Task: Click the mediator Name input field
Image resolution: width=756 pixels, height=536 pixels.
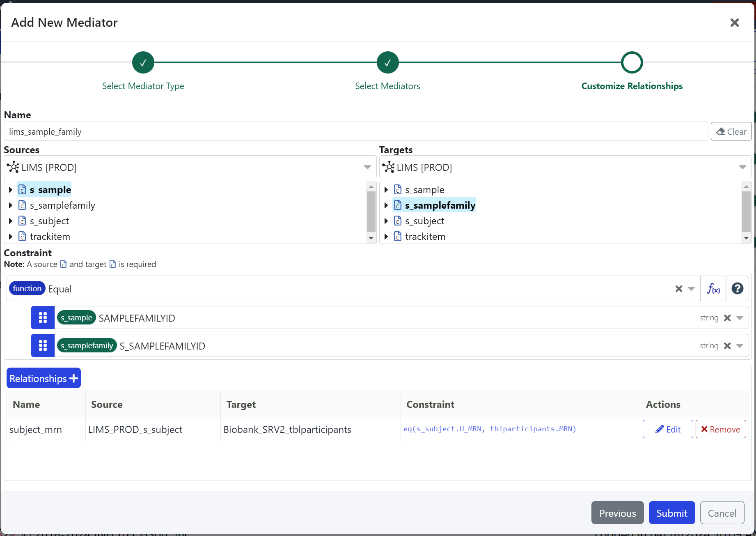Action: point(355,131)
